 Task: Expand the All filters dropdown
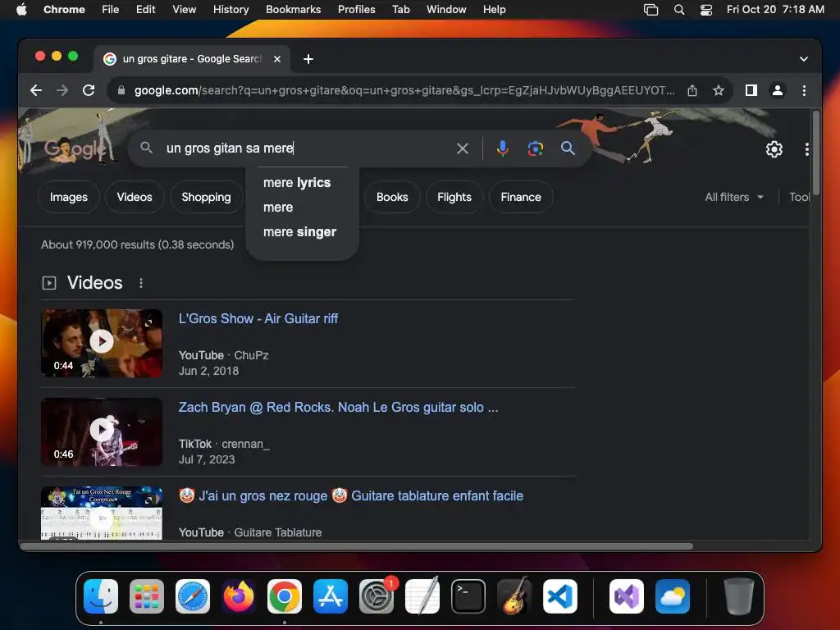point(734,197)
